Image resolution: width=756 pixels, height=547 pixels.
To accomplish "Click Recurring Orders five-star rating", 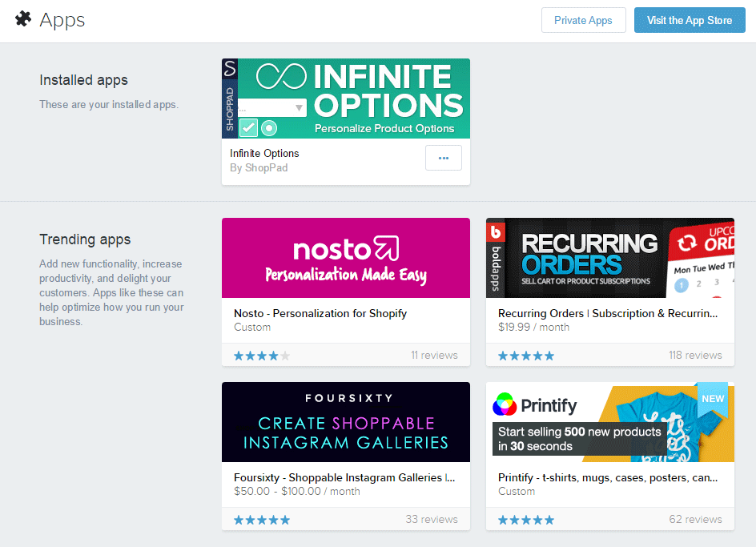I will 526,356.
